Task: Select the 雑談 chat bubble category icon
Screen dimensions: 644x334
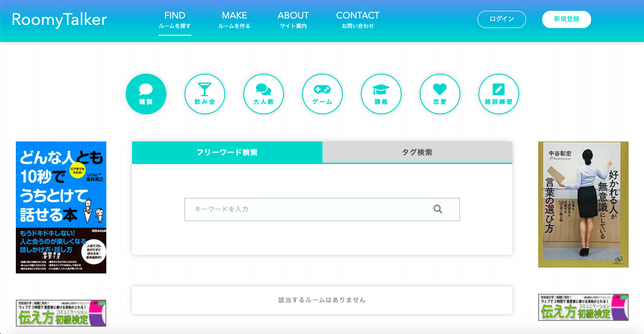Action: pos(146,94)
